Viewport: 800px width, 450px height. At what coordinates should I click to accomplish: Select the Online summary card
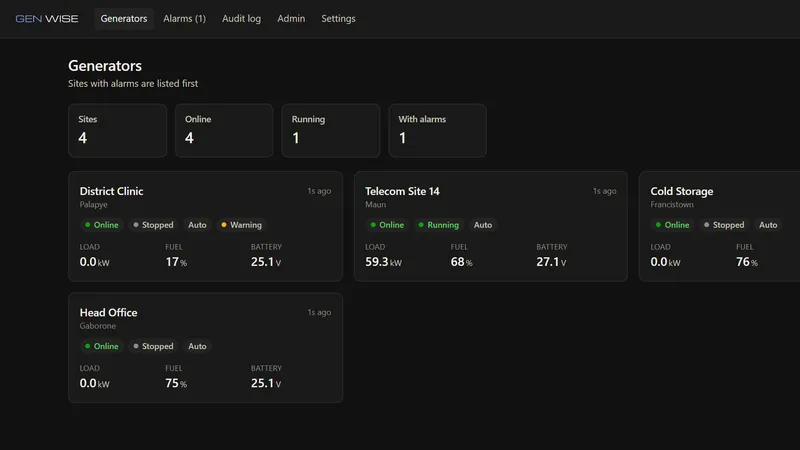pyautogui.click(x=224, y=131)
